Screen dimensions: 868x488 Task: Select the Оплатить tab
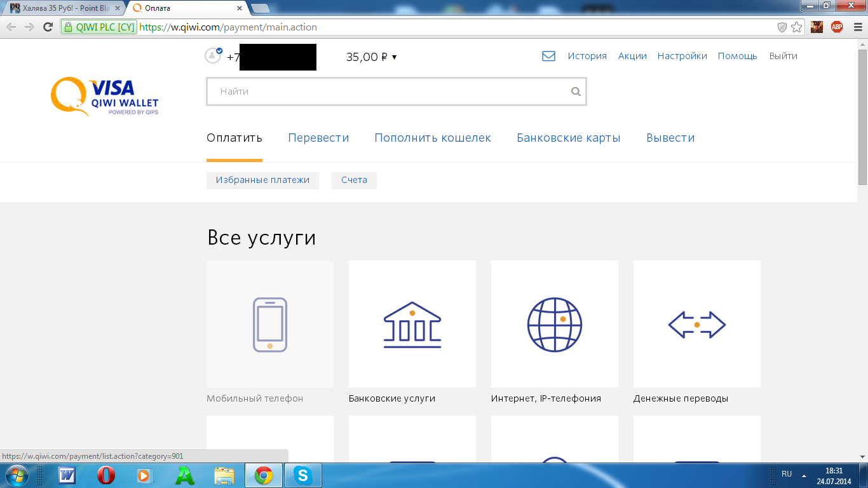pyautogui.click(x=234, y=138)
